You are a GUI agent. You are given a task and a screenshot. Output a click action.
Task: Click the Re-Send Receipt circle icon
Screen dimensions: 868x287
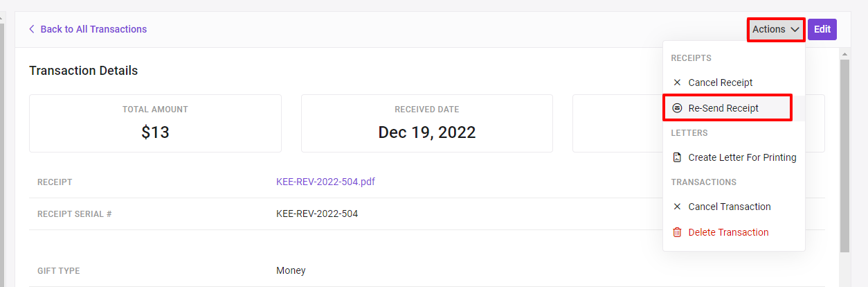(677, 108)
